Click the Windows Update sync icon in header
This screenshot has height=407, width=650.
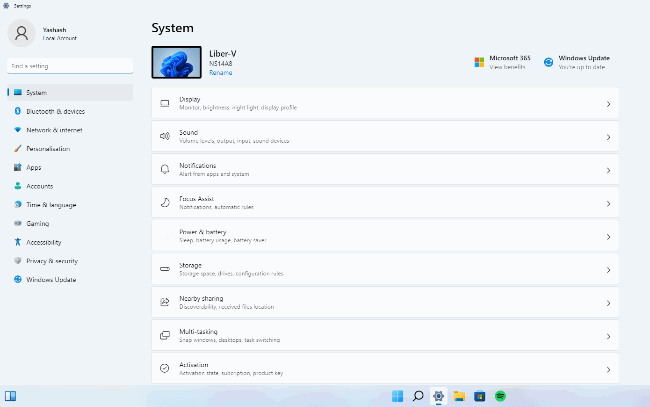click(x=548, y=62)
